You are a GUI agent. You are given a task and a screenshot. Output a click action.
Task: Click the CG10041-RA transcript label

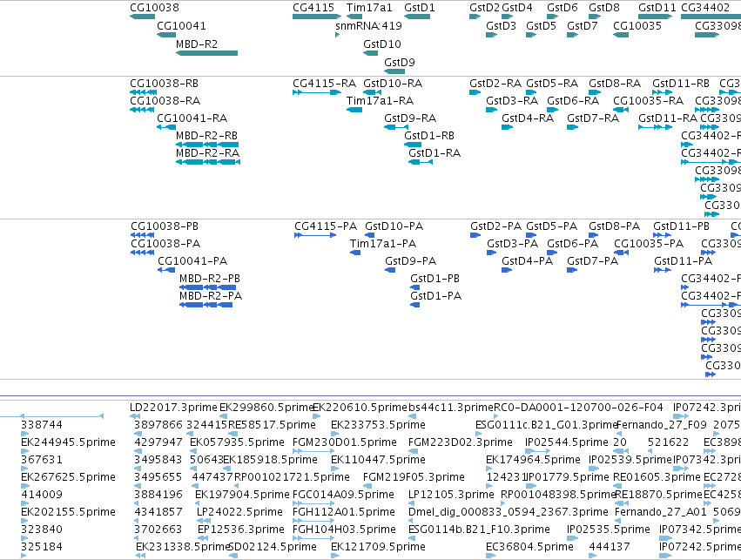(x=192, y=118)
